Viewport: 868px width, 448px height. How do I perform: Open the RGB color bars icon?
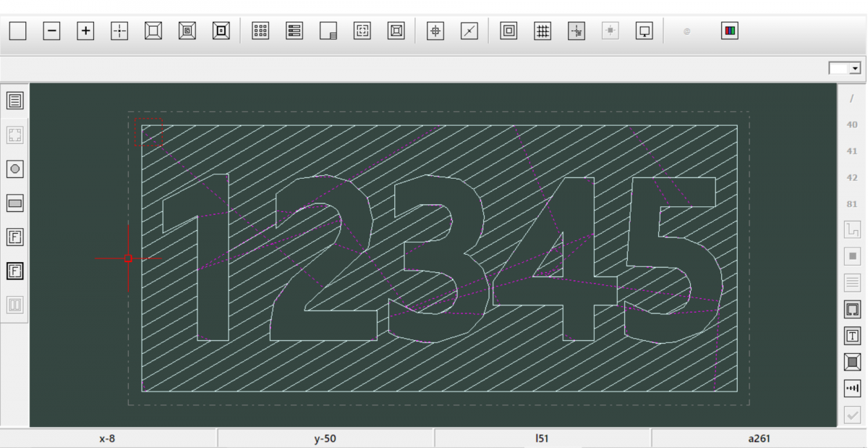pos(730,31)
